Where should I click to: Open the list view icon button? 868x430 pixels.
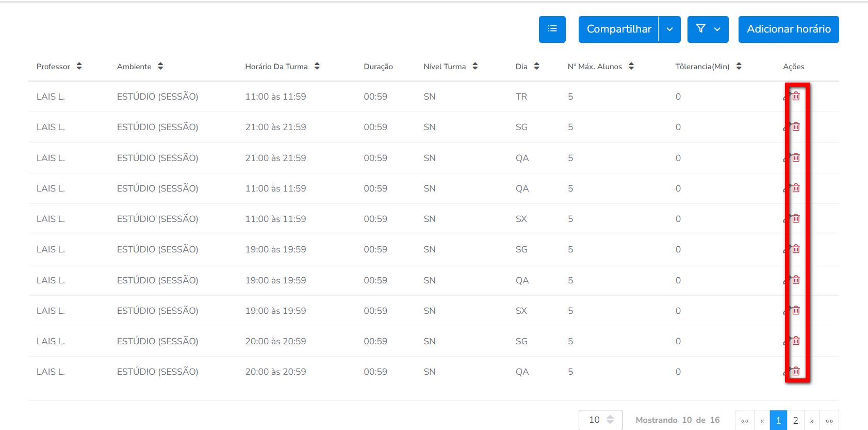(552, 29)
